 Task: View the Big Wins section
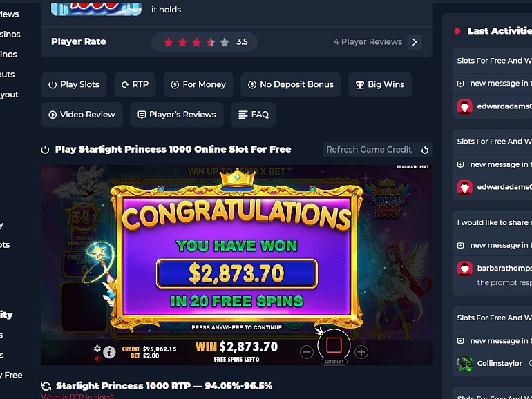tap(380, 84)
